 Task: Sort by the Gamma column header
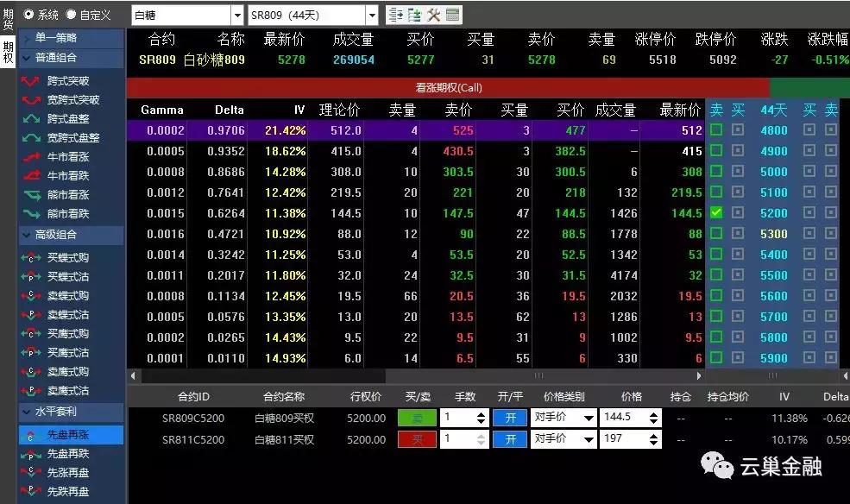(x=161, y=110)
